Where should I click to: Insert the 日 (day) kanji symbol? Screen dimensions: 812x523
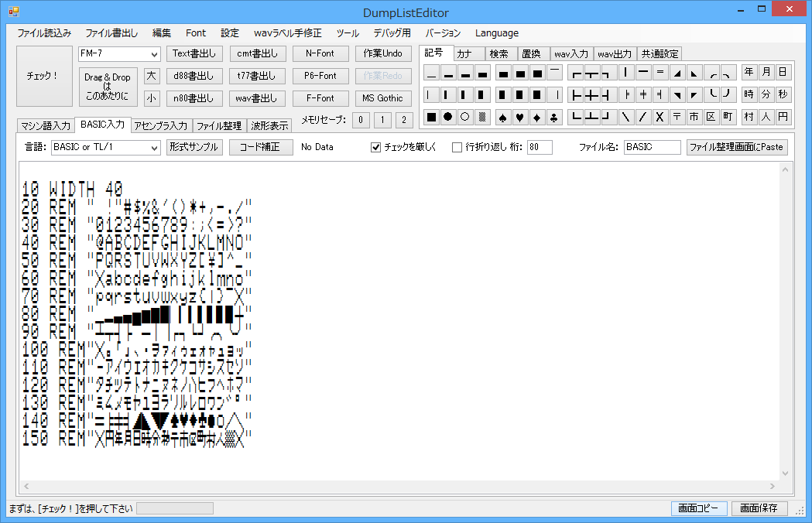[783, 72]
